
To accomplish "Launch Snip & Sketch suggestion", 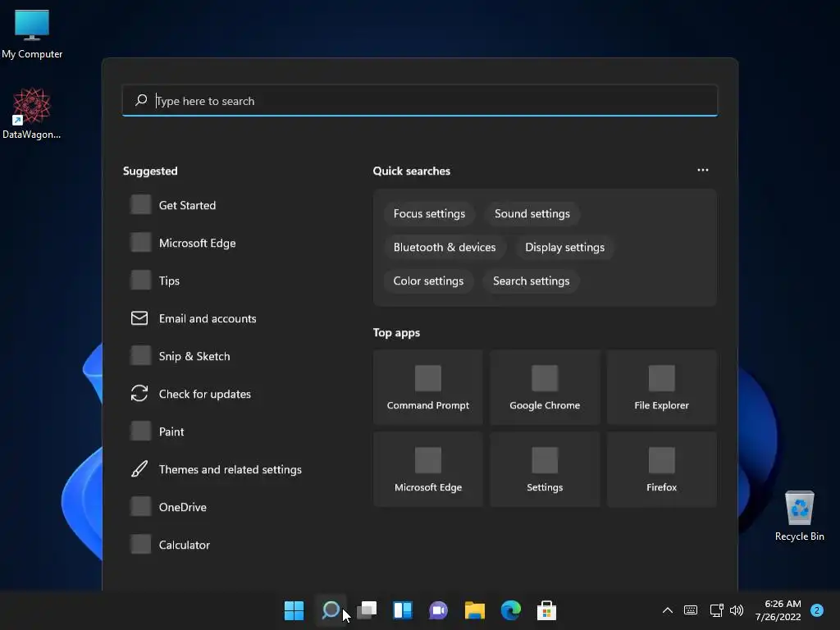I will 180,356.
